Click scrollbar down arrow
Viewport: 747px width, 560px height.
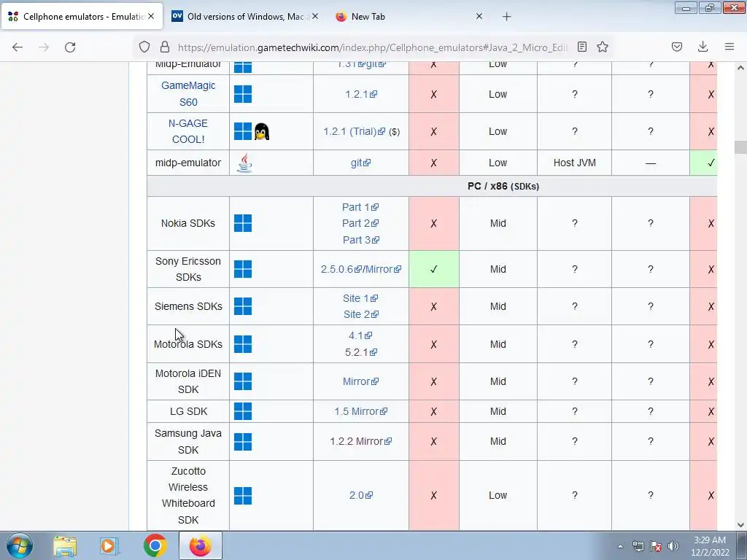[x=740, y=524]
